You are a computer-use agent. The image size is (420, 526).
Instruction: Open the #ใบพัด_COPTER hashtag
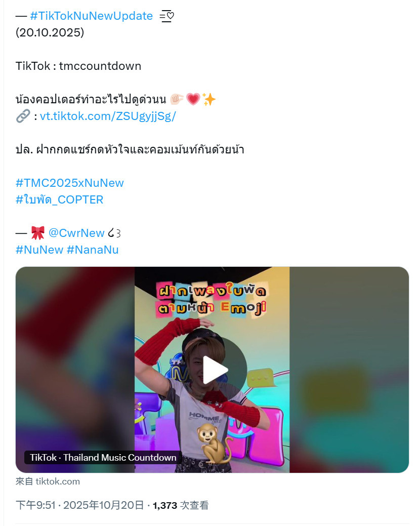[x=59, y=199]
